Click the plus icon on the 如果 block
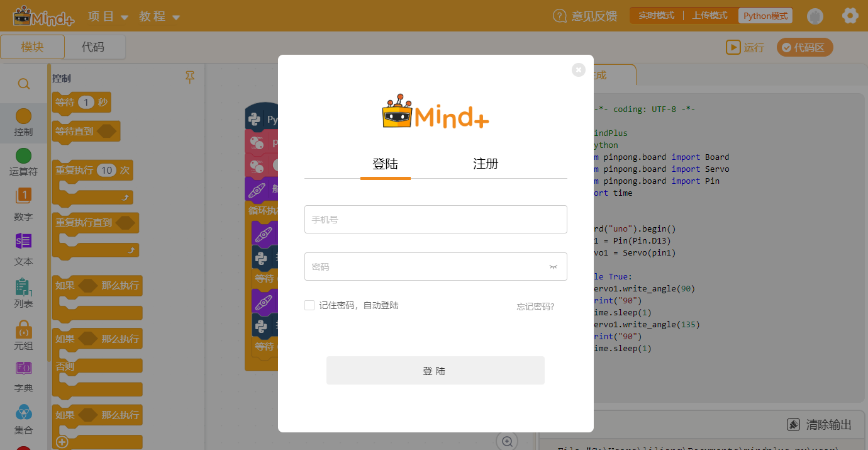The image size is (868, 450). pos(62,442)
